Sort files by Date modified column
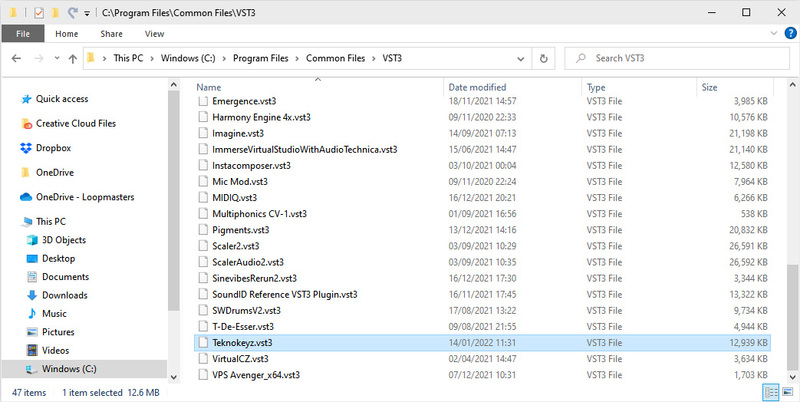Image resolution: width=800 pixels, height=402 pixels. pyautogui.click(x=477, y=87)
